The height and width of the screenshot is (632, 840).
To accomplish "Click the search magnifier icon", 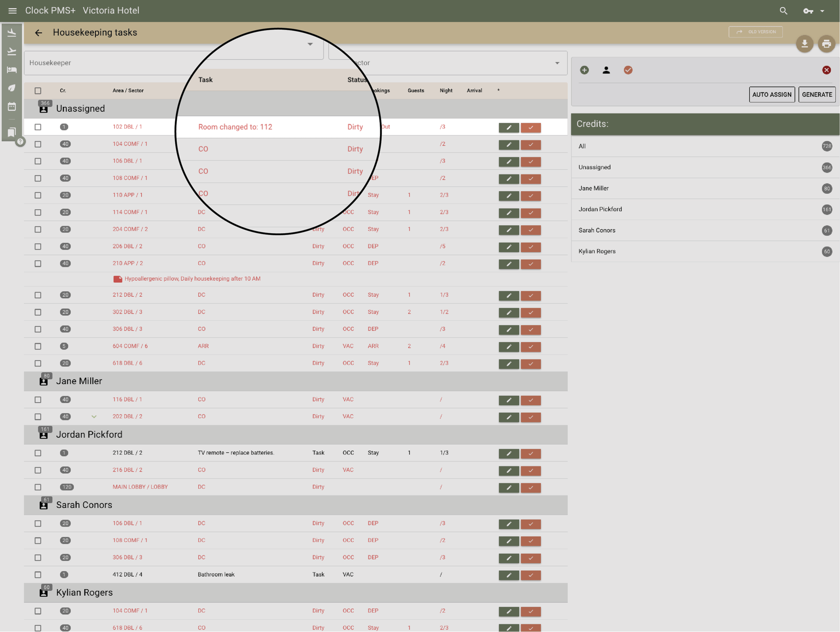I will point(783,11).
